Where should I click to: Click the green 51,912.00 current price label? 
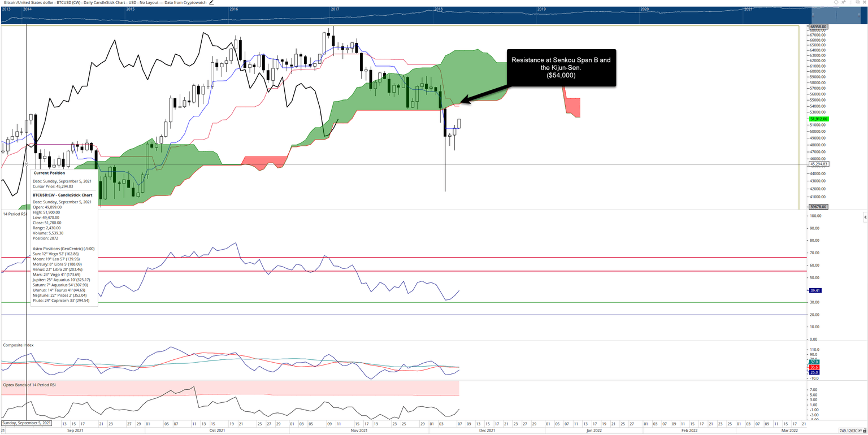pos(818,119)
